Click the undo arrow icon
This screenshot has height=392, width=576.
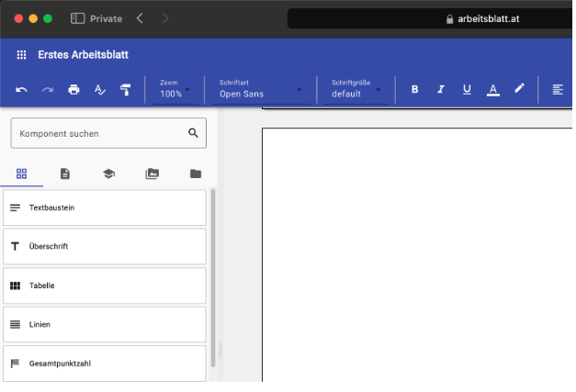pyautogui.click(x=22, y=89)
